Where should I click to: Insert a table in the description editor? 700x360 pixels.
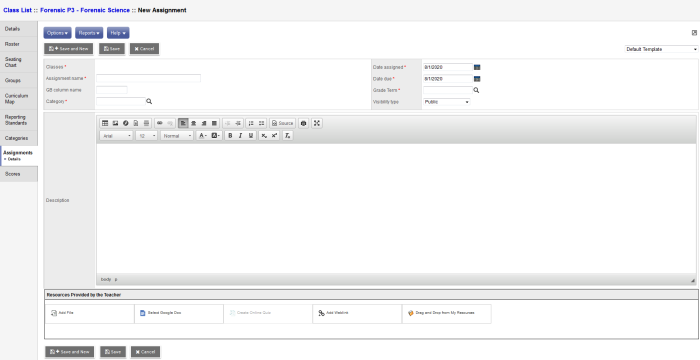105,123
